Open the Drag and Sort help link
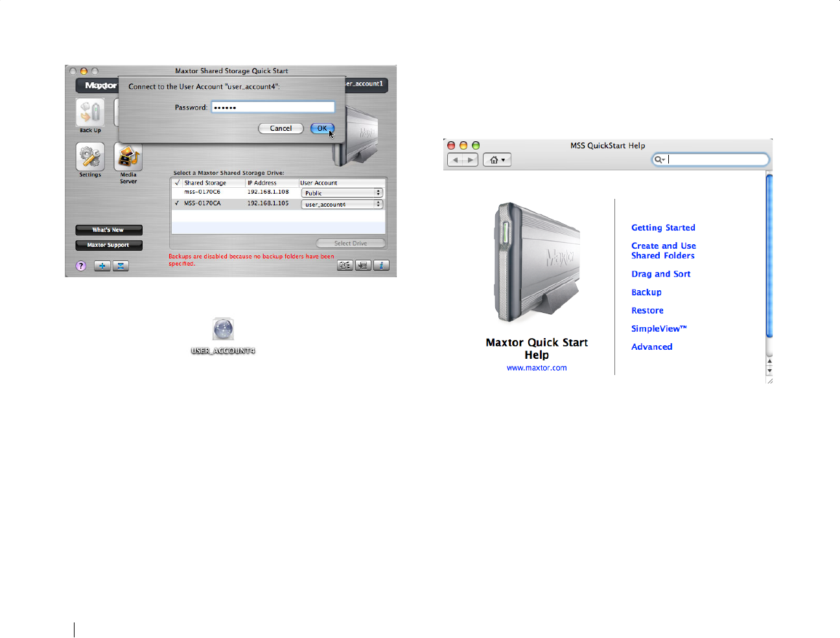The image size is (840, 638). point(661,274)
